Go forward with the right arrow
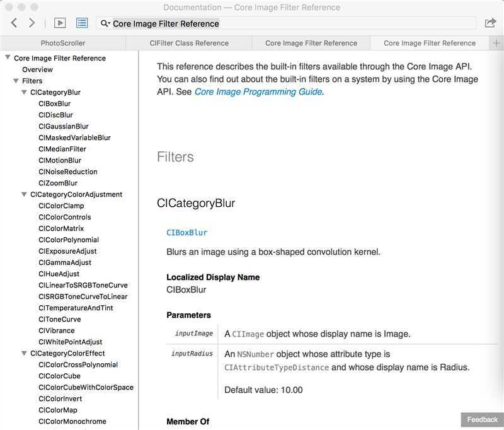This screenshot has width=504, height=430. tap(31, 23)
